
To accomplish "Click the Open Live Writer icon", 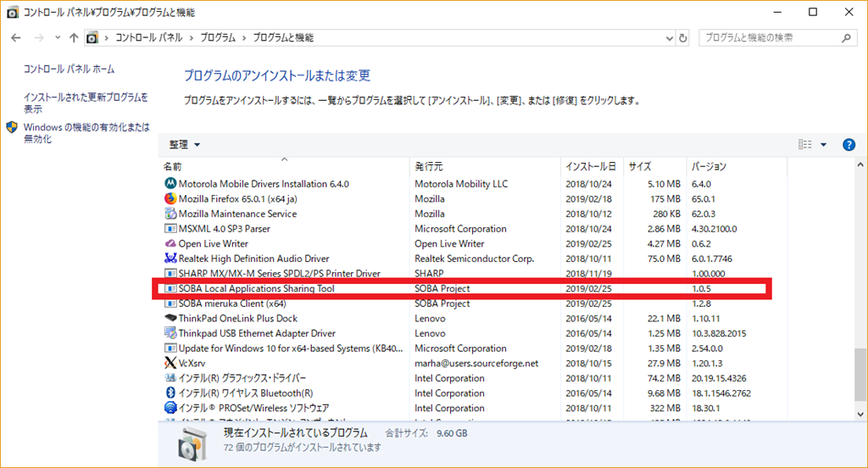I will pos(170,243).
